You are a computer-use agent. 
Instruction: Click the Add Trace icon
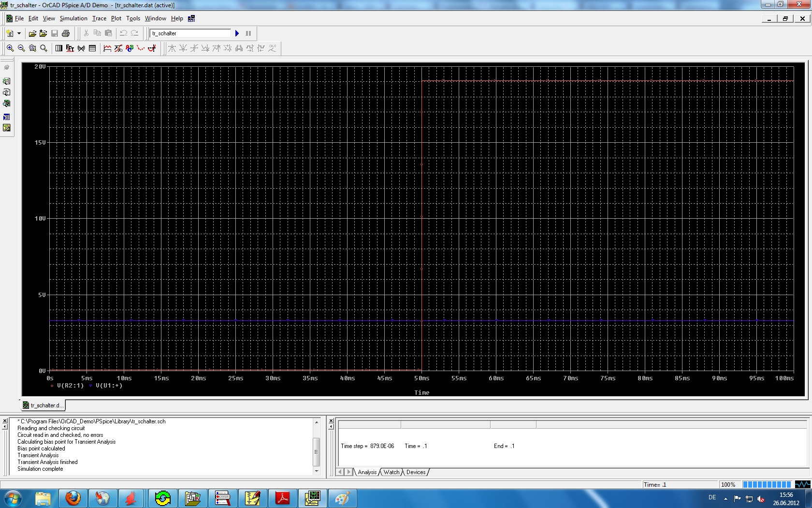click(x=107, y=48)
